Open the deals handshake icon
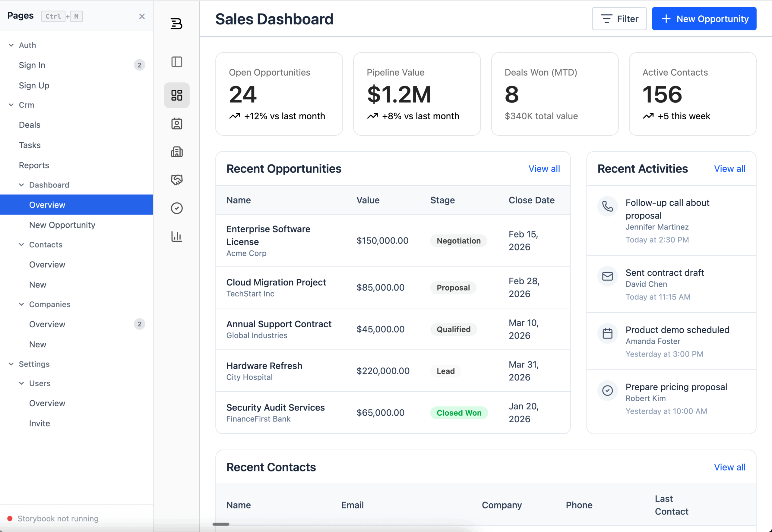The width and height of the screenshot is (772, 532). point(176,180)
